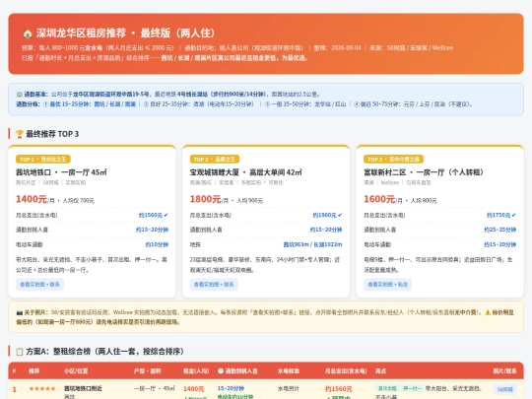
Task: Open 查看实拍图+私信 on the 富联新村二区 card
Action: point(388,285)
